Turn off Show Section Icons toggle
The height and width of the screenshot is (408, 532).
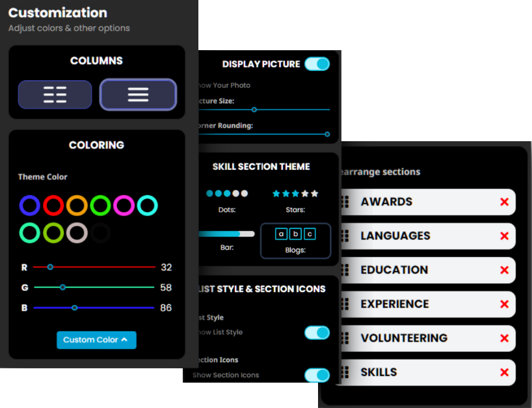(x=317, y=375)
